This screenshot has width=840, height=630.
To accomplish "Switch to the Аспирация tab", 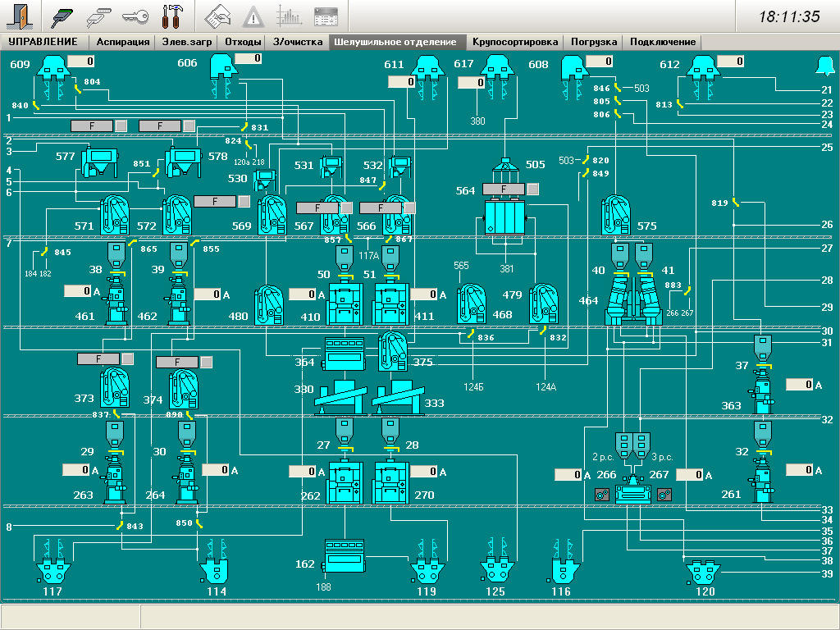I will [x=122, y=42].
